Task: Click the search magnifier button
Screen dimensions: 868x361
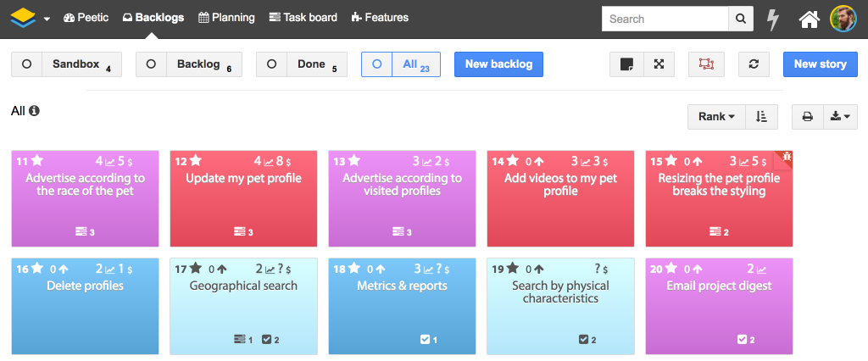Action: pyautogui.click(x=741, y=19)
